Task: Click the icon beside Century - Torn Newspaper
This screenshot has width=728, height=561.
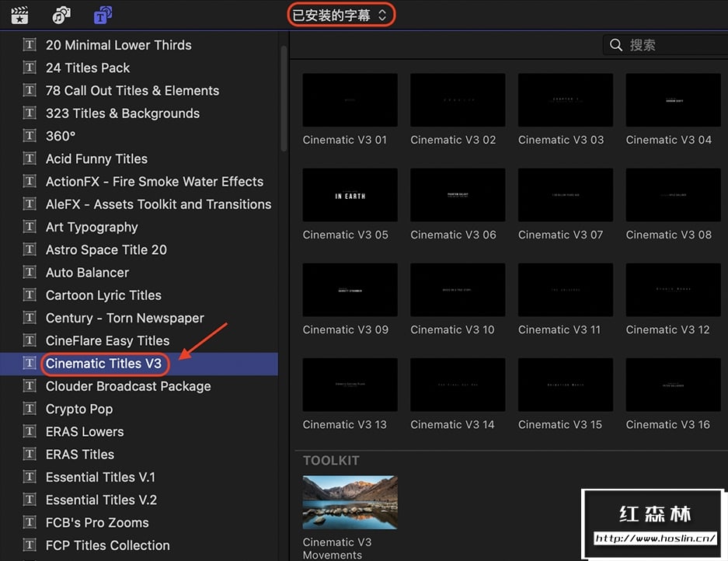Action: [30, 318]
